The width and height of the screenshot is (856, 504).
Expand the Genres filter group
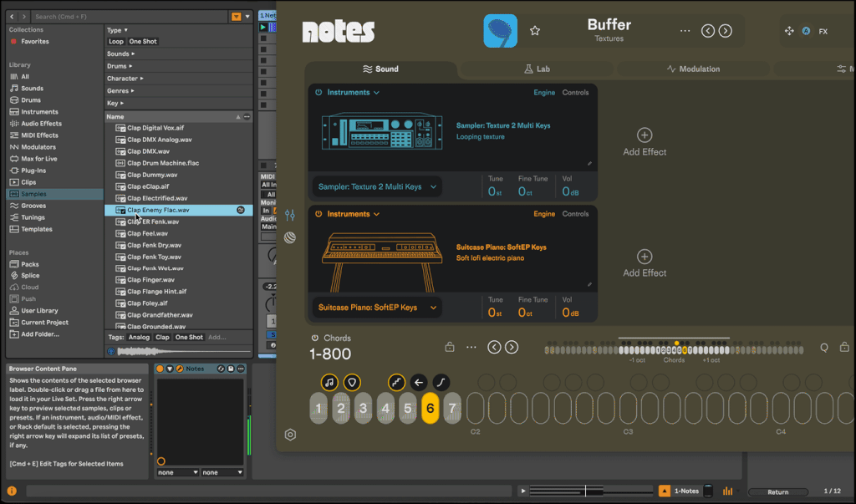point(120,90)
